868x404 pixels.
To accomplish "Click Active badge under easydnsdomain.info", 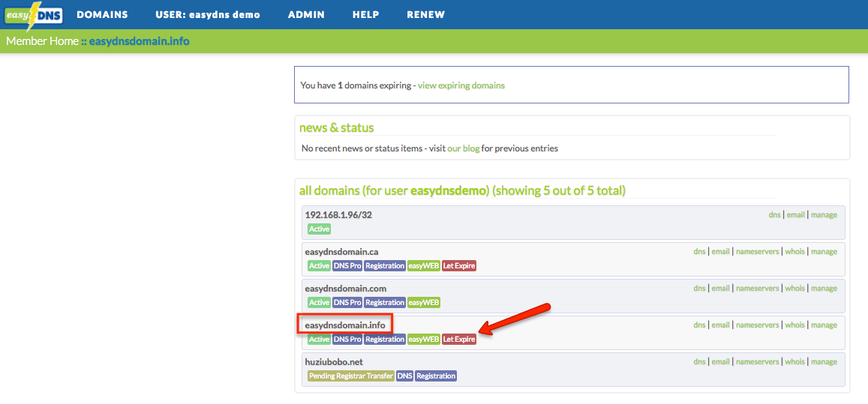I will (320, 340).
